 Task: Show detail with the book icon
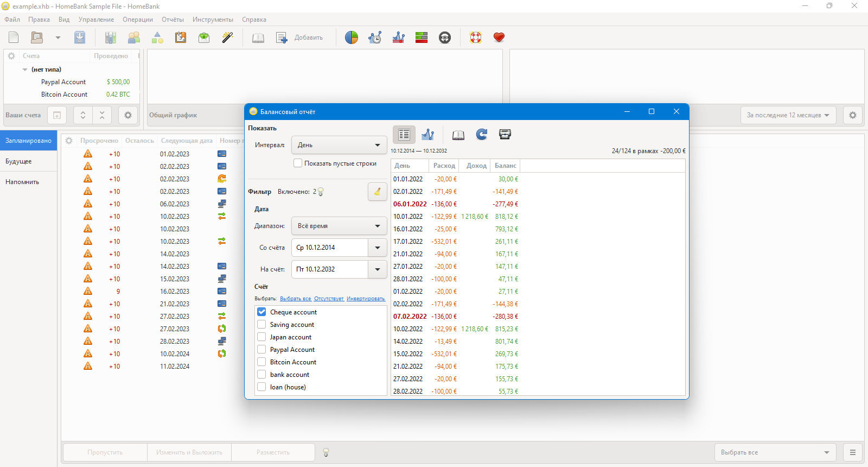coord(458,135)
